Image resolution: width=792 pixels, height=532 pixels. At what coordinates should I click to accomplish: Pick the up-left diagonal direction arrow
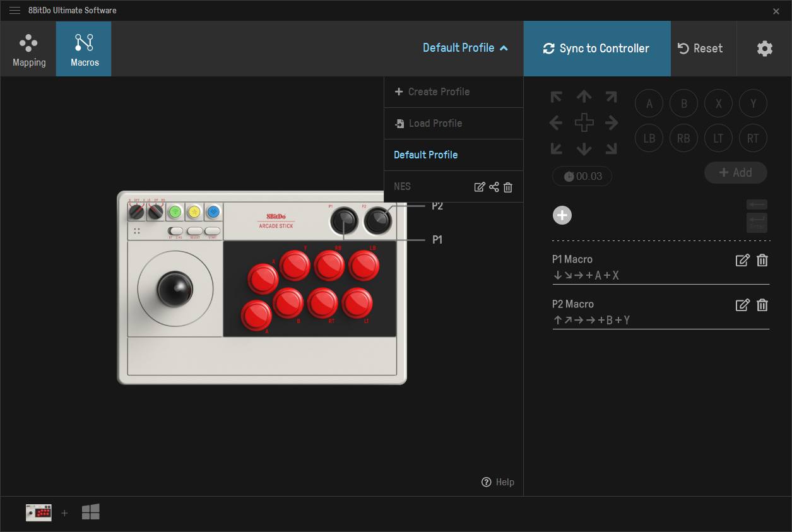tap(556, 97)
